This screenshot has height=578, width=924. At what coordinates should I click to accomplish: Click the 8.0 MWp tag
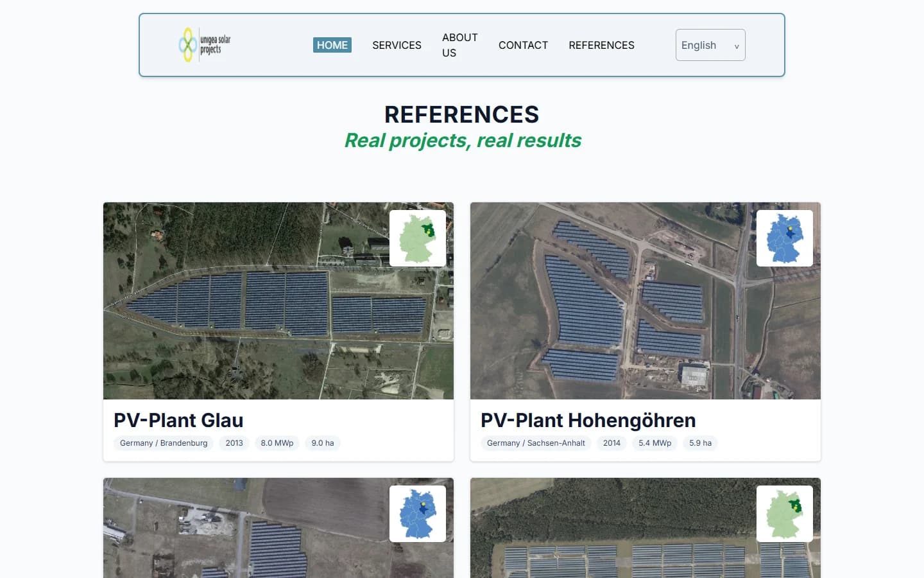277,443
